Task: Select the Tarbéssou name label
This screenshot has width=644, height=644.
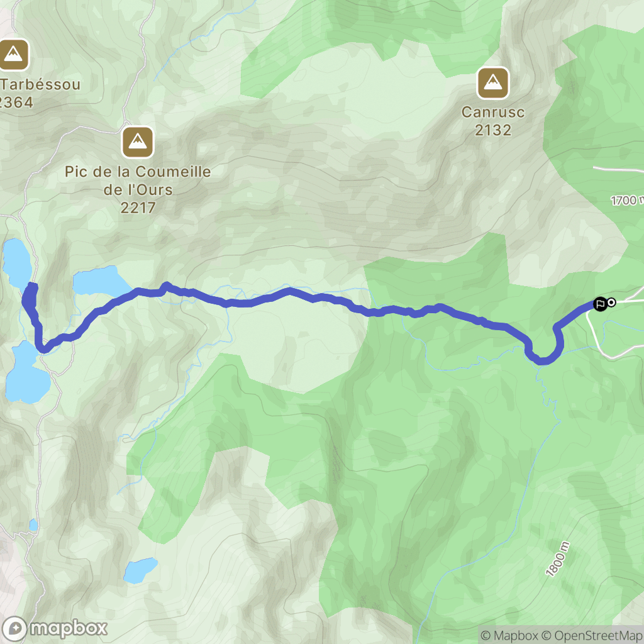Action: click(x=40, y=85)
